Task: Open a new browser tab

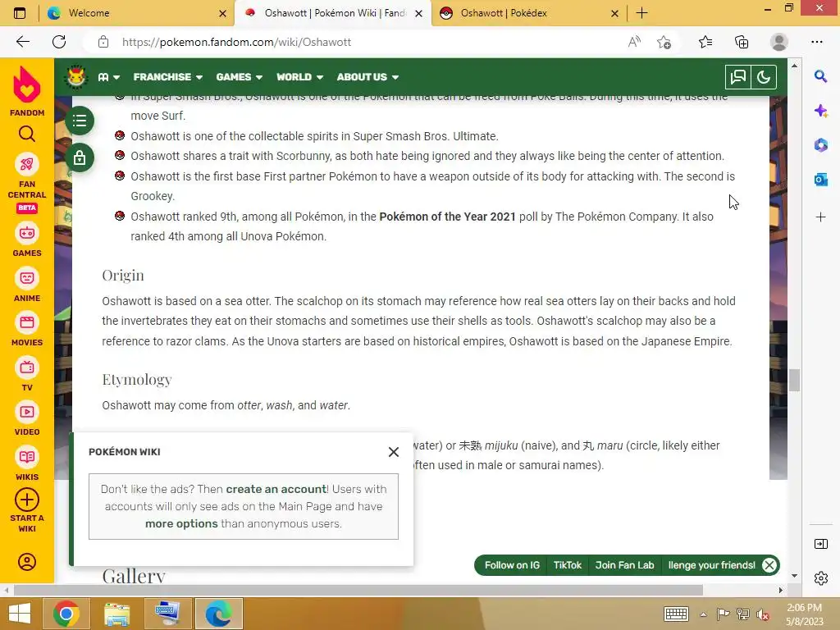Action: 641,13
